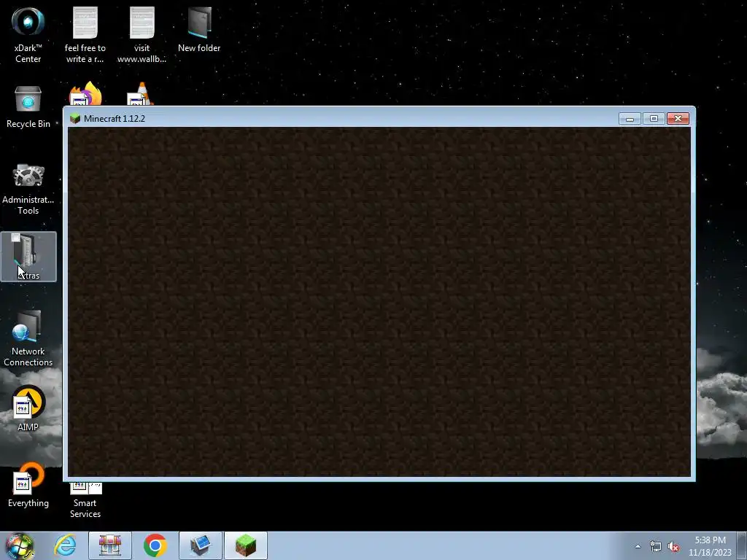This screenshot has width=747, height=560.
Task: Select the Firefox shortcut behind the Minecraft window
Action: (x=85, y=94)
